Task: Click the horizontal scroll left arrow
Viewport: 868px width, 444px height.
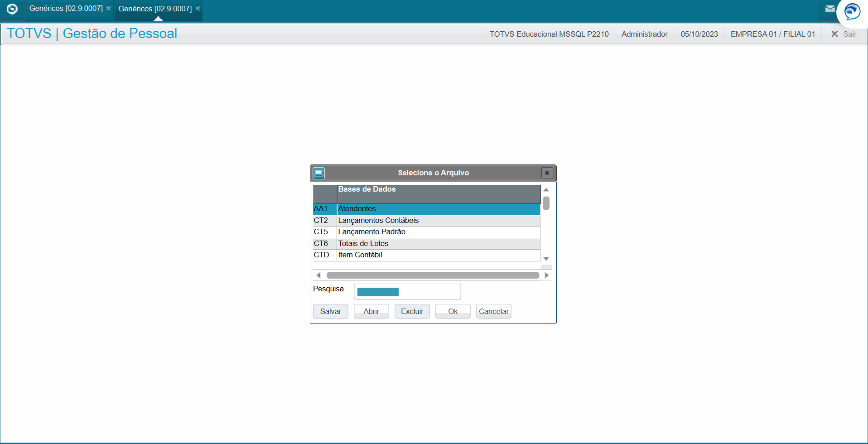Action: (318, 275)
